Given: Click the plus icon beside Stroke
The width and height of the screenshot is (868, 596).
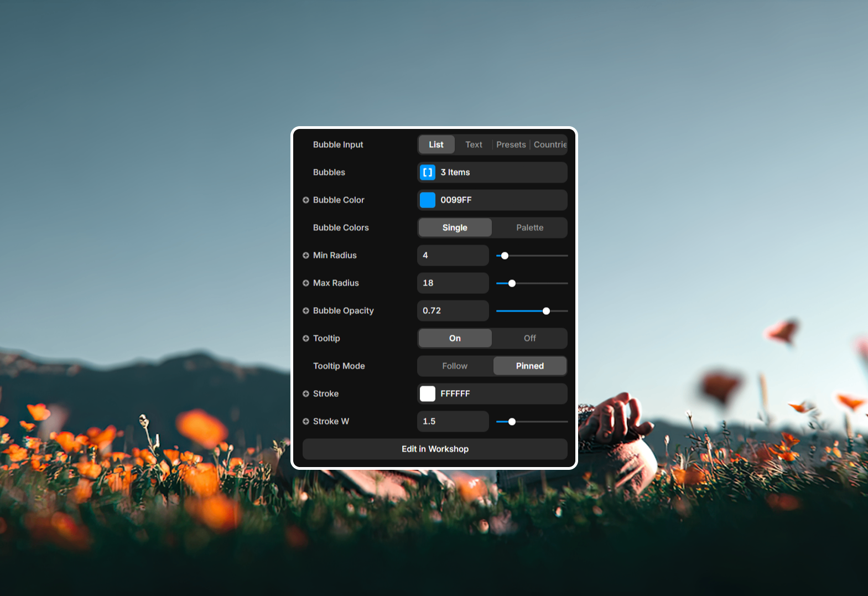Looking at the screenshot, I should [305, 393].
